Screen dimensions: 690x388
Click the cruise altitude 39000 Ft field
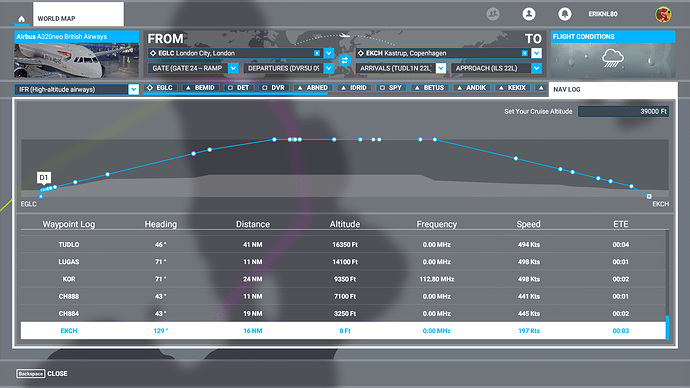point(624,112)
